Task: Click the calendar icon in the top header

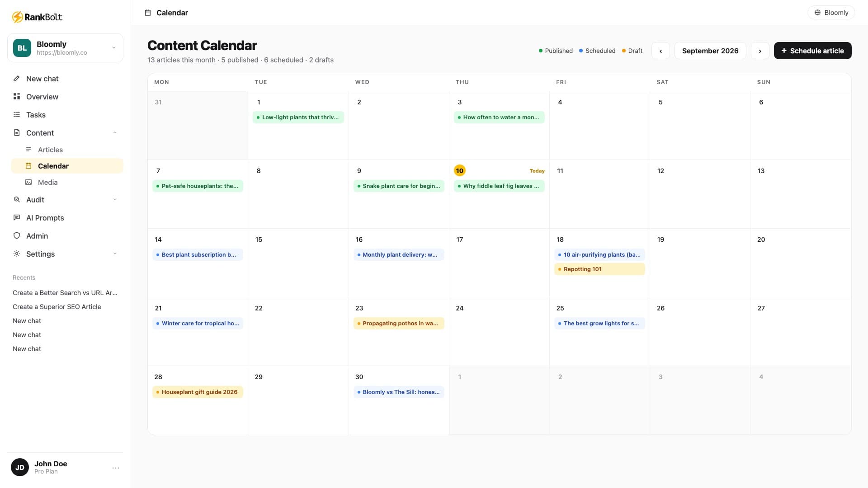Action: coord(148,13)
